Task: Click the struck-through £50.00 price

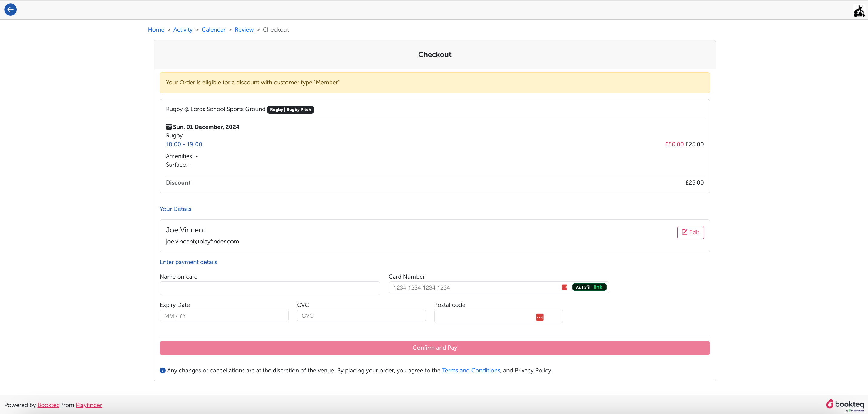Action: pyautogui.click(x=674, y=144)
